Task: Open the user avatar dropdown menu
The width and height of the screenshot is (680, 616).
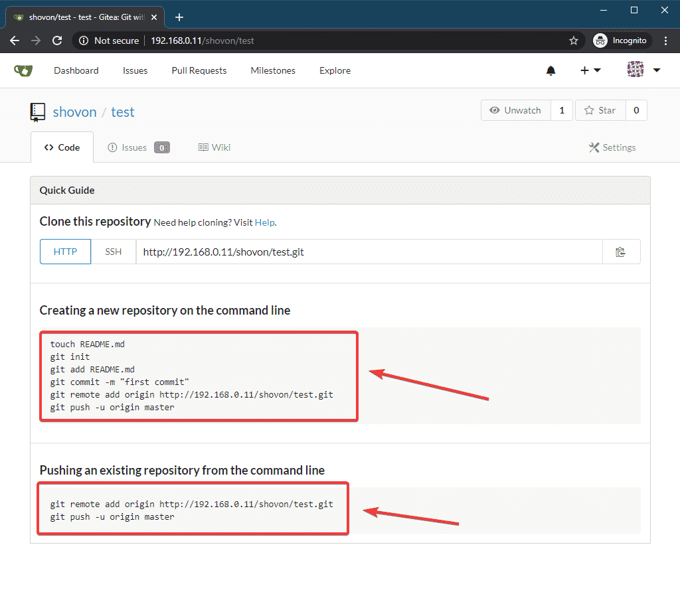Action: click(x=643, y=70)
